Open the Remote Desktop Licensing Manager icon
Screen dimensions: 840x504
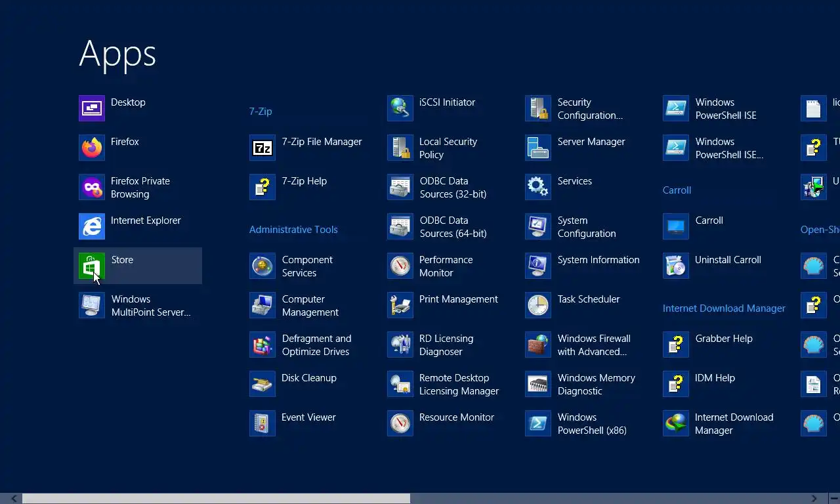pyautogui.click(x=400, y=384)
